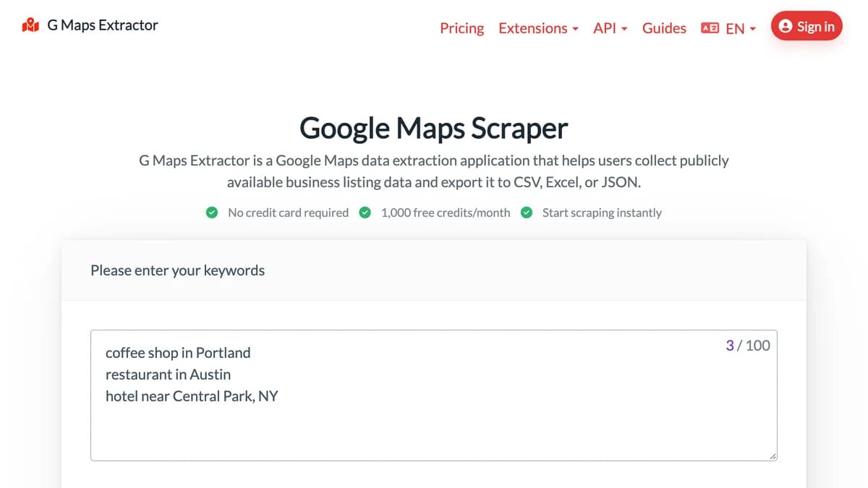Click the green check beside 1,000 free credits/month
Screen dimensions: 868x488
365,213
